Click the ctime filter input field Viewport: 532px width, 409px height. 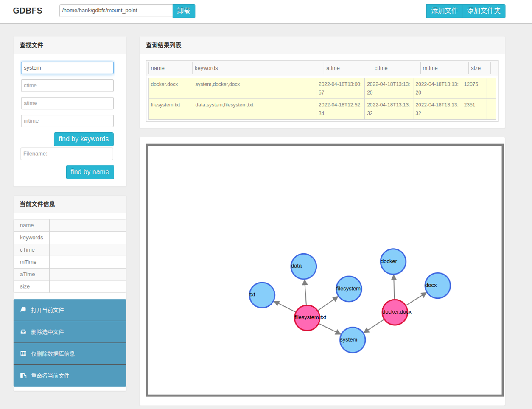67,86
